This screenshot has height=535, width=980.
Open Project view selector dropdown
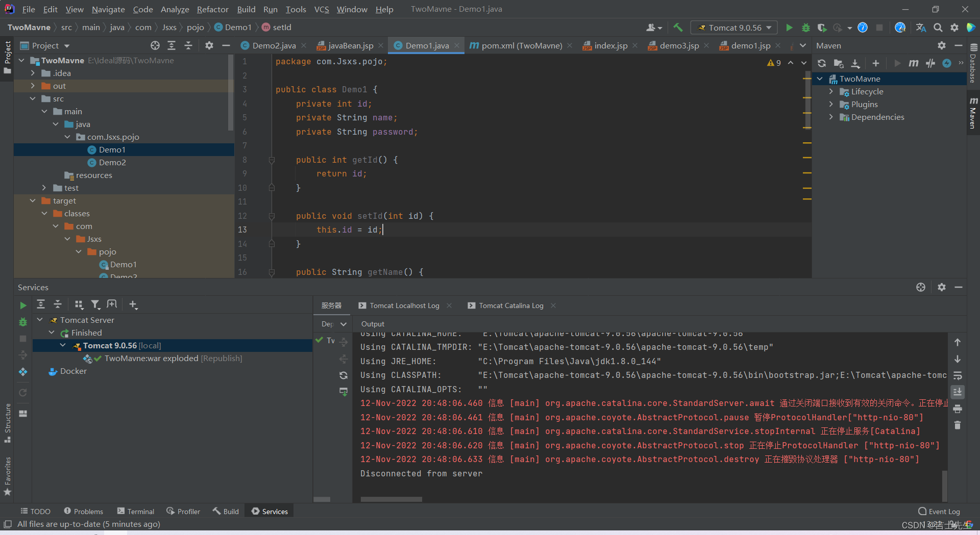[x=45, y=45]
